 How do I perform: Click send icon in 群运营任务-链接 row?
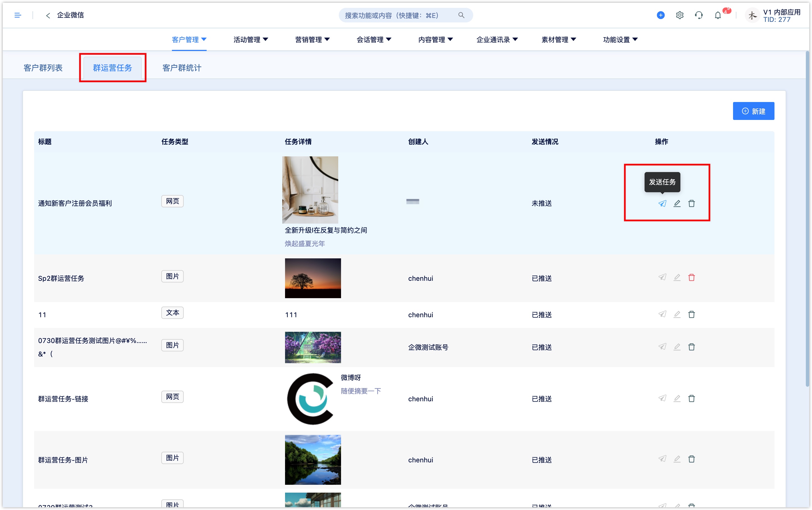tap(662, 398)
